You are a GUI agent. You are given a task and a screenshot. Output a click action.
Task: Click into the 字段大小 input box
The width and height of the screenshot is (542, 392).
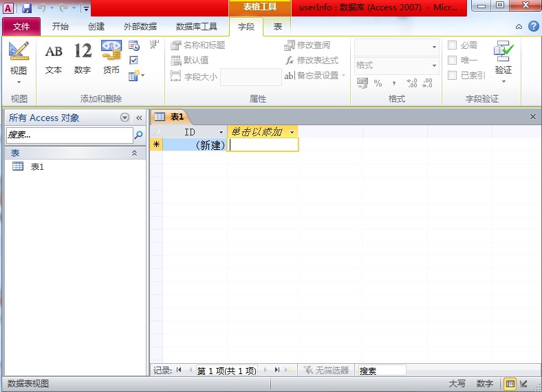click(x=250, y=77)
